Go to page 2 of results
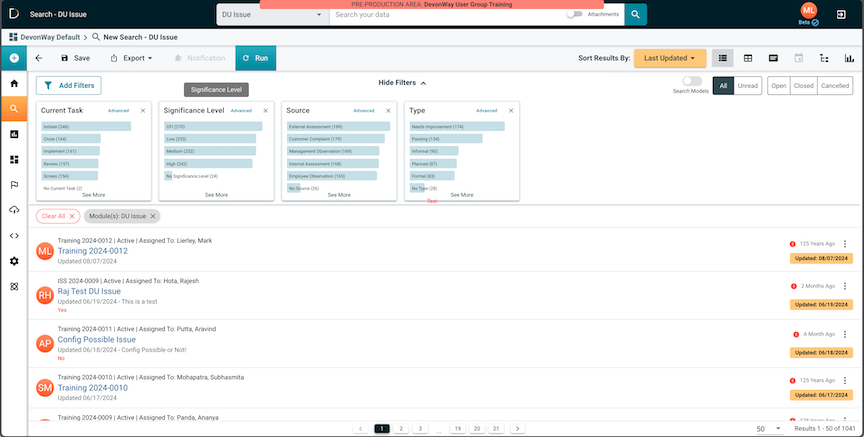The height and width of the screenshot is (437, 864). tap(401, 429)
